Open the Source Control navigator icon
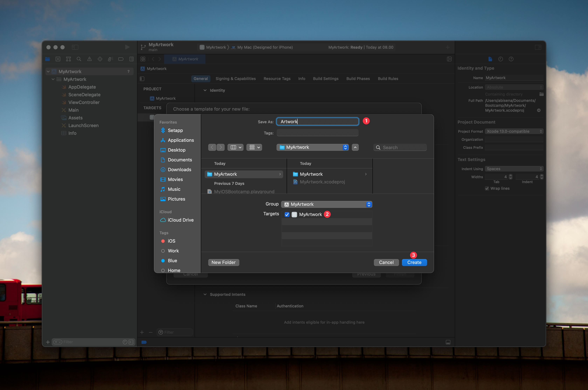This screenshot has width=588, height=390. (x=58, y=59)
